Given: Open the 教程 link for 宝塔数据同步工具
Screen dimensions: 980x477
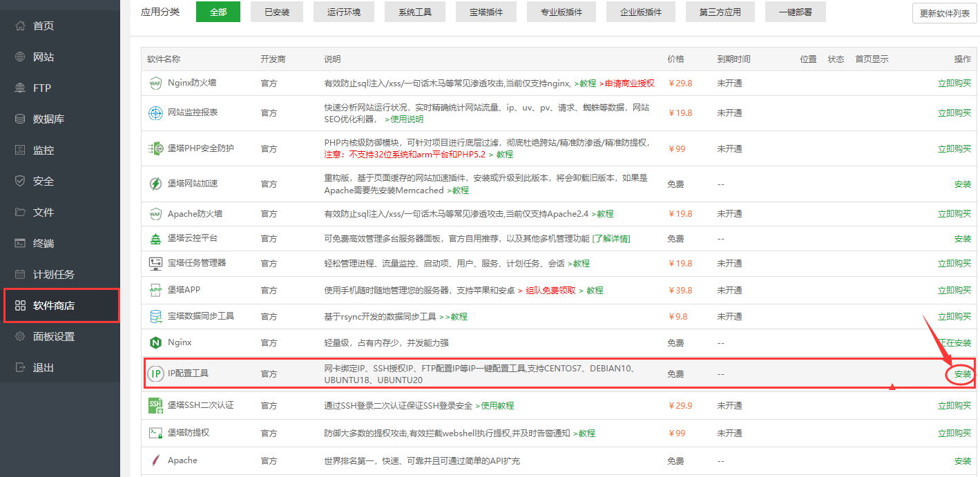Looking at the screenshot, I should (454, 317).
